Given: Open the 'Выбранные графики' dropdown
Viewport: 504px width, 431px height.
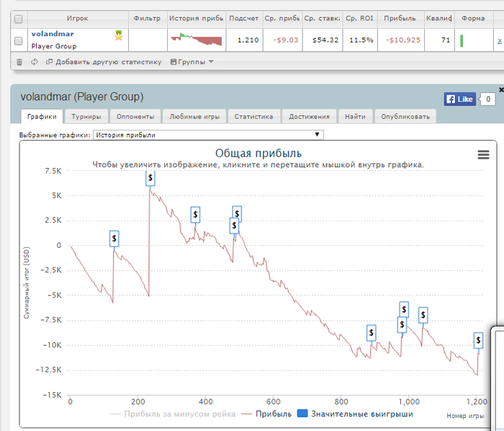Looking at the screenshot, I should 208,135.
